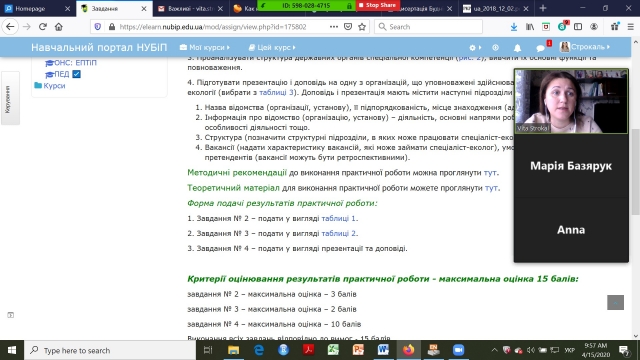640x360 pixels.
Task: Select Vita Strokal video thumbnail
Action: pyautogui.click(x=571, y=101)
